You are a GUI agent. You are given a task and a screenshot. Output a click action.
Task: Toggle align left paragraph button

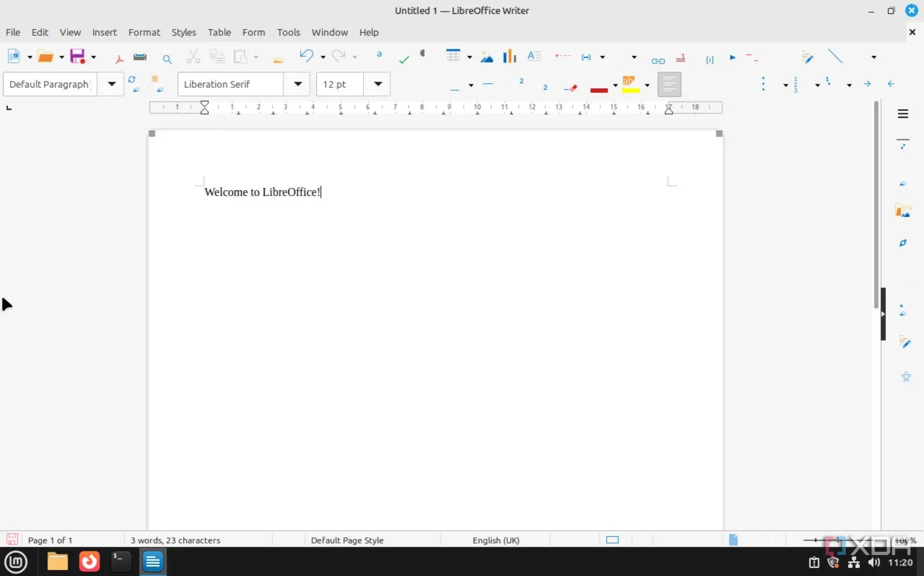669,84
